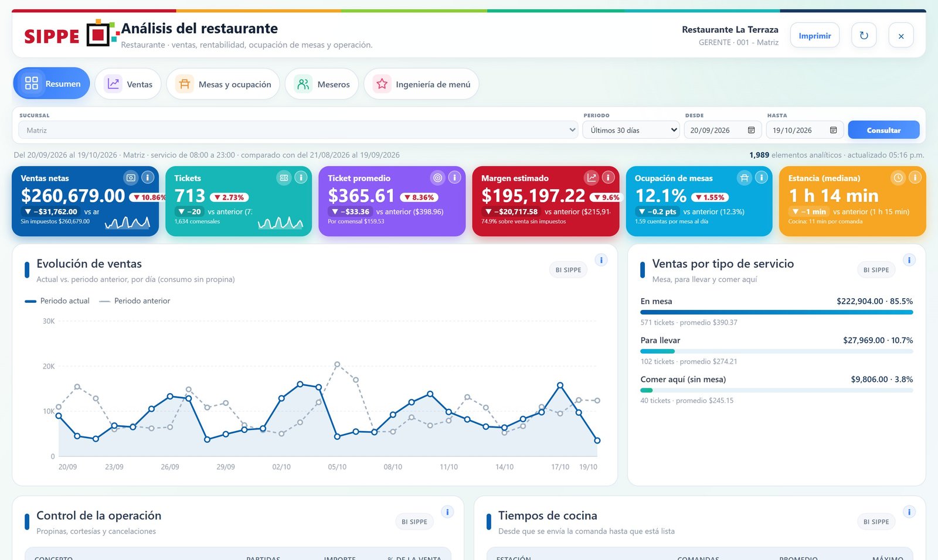Show info for Control de la operación
The width and height of the screenshot is (938, 560).
tap(447, 512)
